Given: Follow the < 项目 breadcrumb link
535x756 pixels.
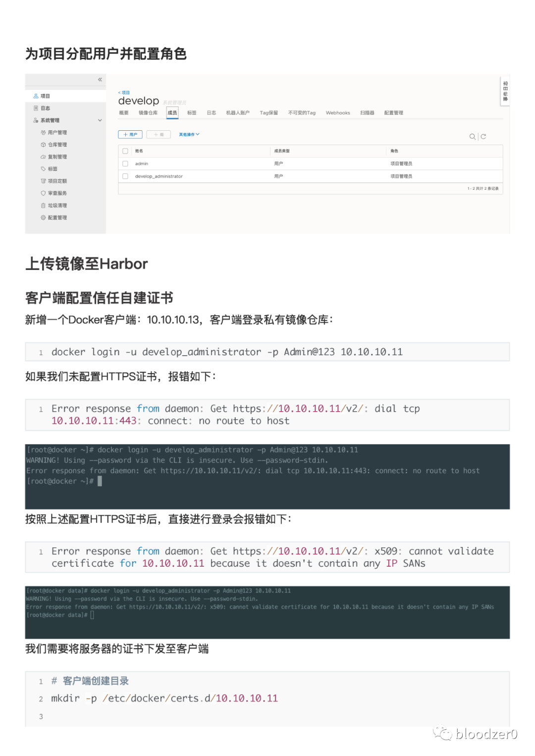Looking at the screenshot, I should tap(124, 93).
